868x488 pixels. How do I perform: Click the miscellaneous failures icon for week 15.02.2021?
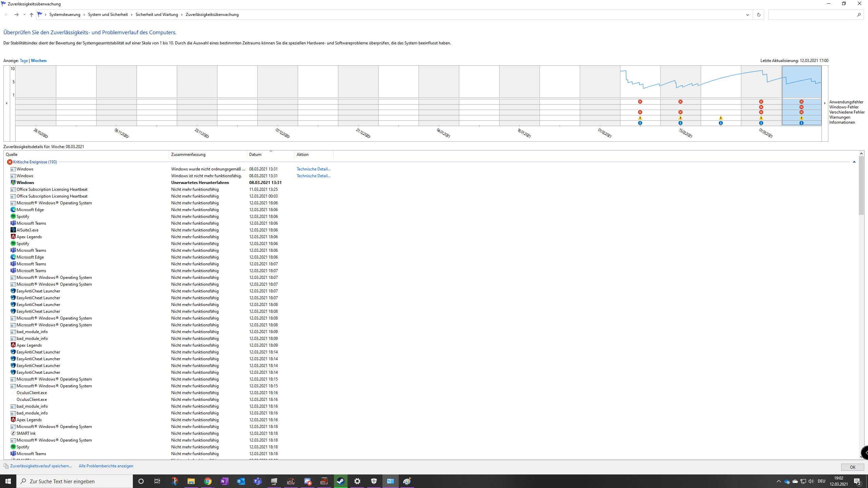(680, 112)
